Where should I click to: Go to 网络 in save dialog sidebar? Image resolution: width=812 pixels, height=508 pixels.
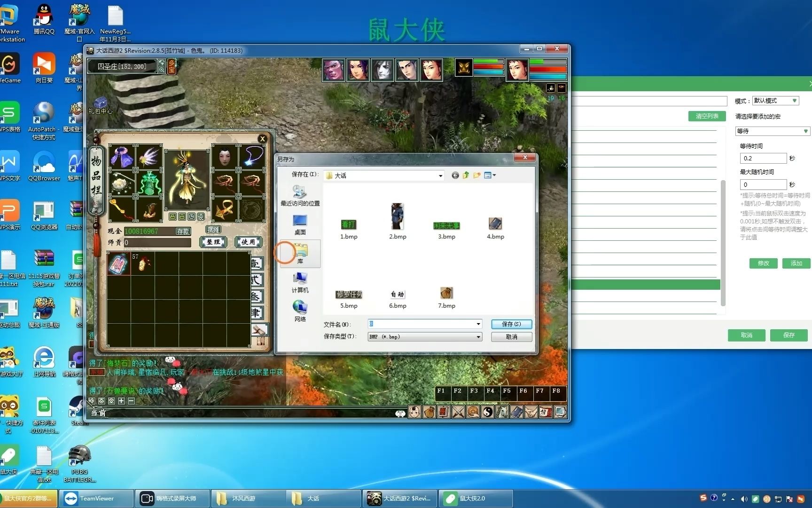click(x=300, y=311)
